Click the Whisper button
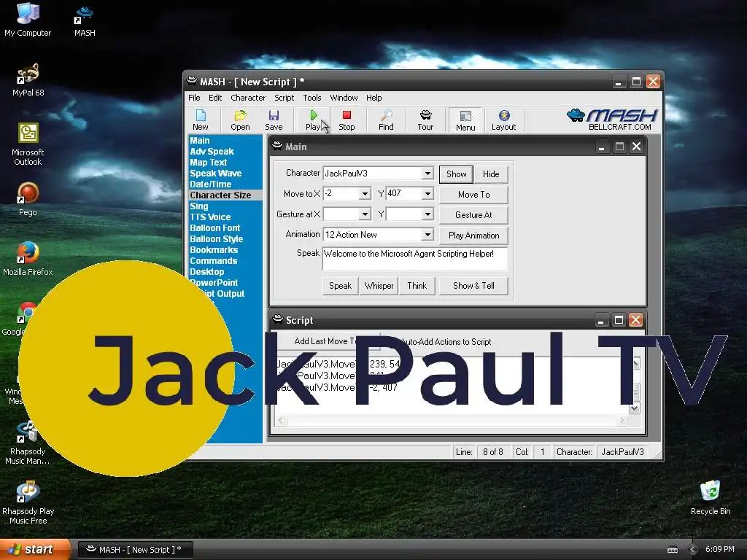747x560 pixels. pyautogui.click(x=379, y=286)
